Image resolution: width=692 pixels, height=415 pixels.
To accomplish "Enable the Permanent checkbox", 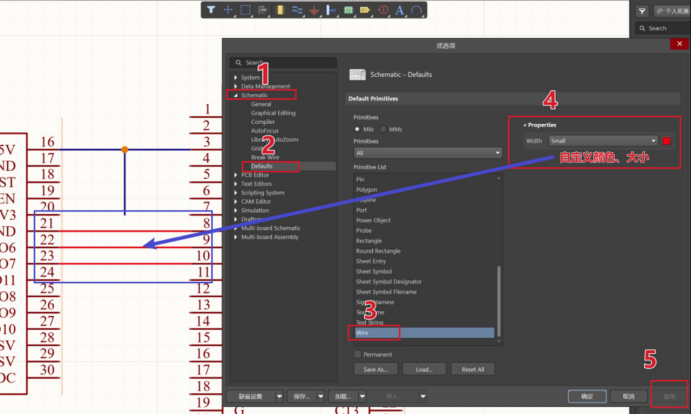I will click(358, 354).
